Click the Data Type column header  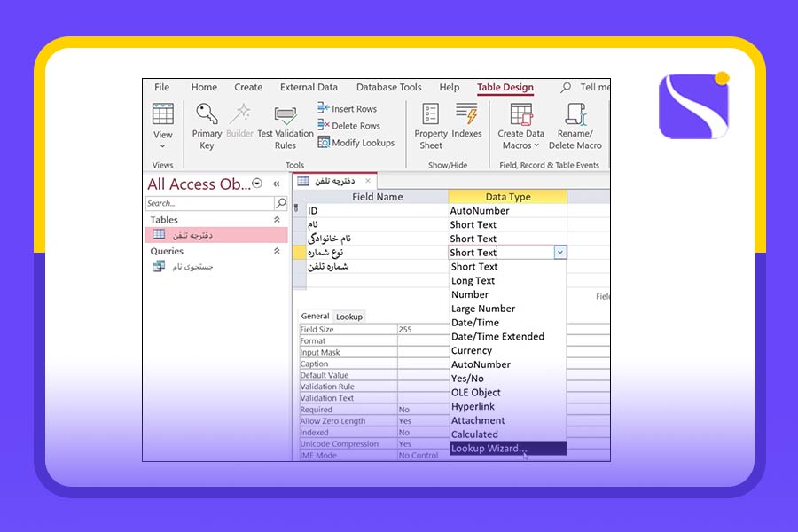508,197
